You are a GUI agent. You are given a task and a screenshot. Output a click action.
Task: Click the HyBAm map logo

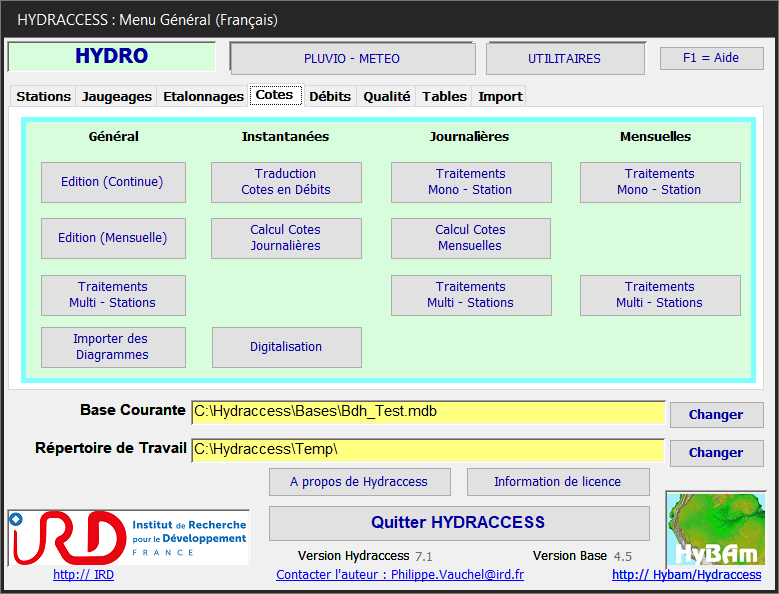[716, 528]
